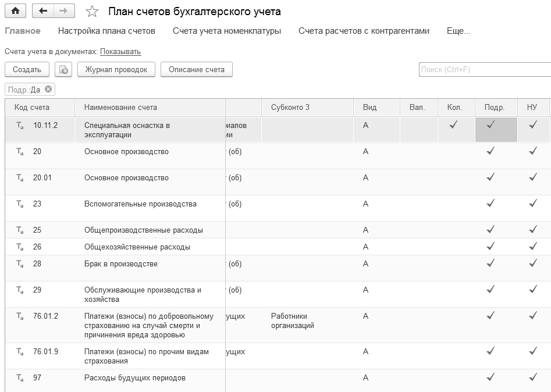This screenshot has height=392, width=551.
Task: Focus the Поиск (Ctrl+F) search field
Action: coord(484,70)
